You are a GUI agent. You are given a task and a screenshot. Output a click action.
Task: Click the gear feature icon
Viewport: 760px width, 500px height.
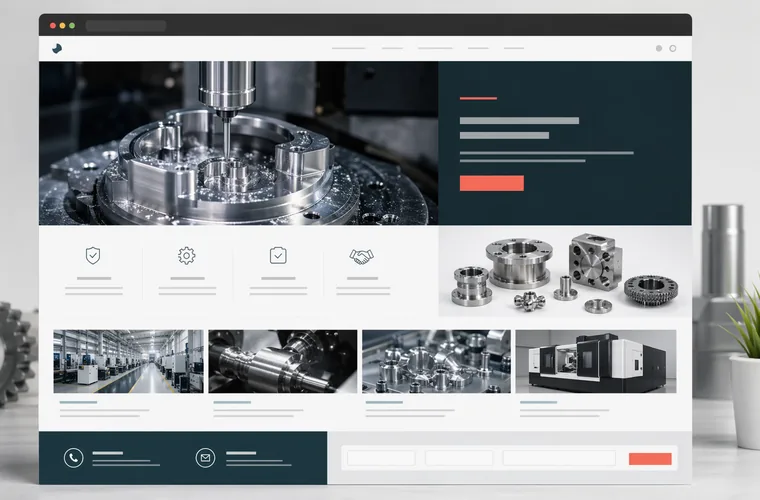tap(186, 256)
